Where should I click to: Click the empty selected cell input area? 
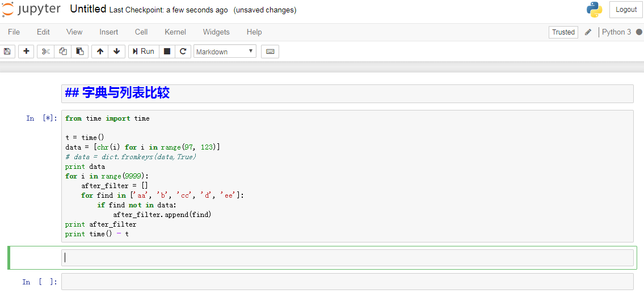coord(347,257)
